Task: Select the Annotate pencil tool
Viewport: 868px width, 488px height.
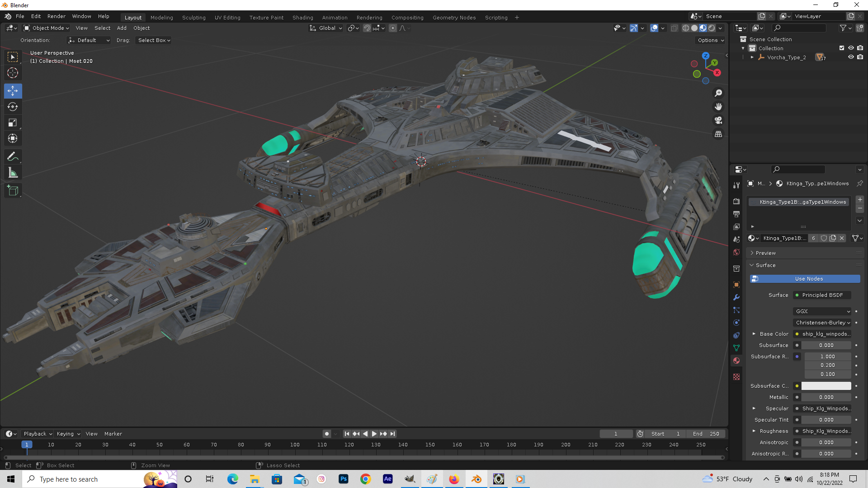Action: point(13,157)
